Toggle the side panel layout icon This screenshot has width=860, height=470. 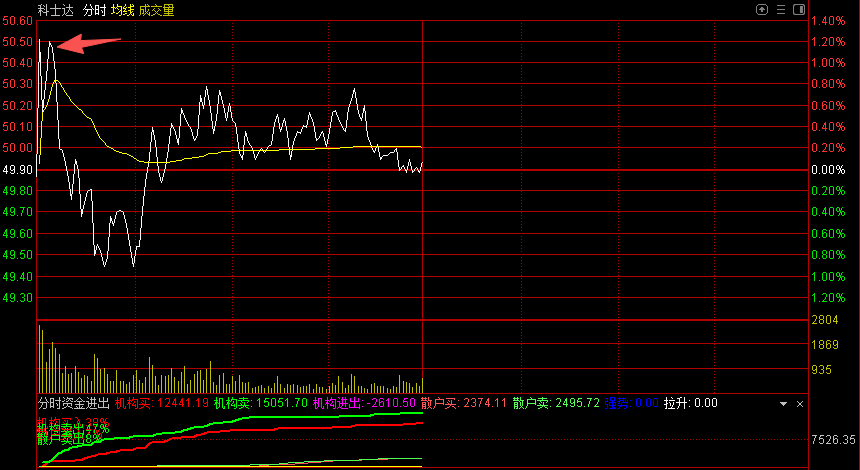click(x=799, y=9)
